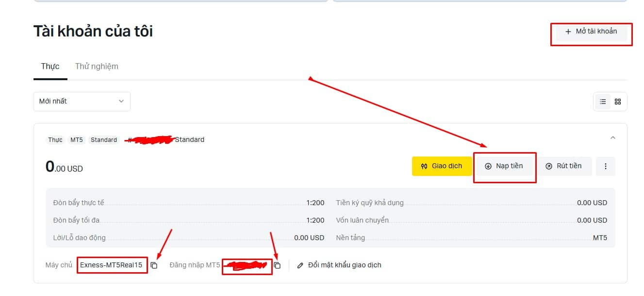This screenshot has height=296, width=644.
Task: Click Đổi mật khẩu giao dịch pencil link
Action: click(x=339, y=265)
